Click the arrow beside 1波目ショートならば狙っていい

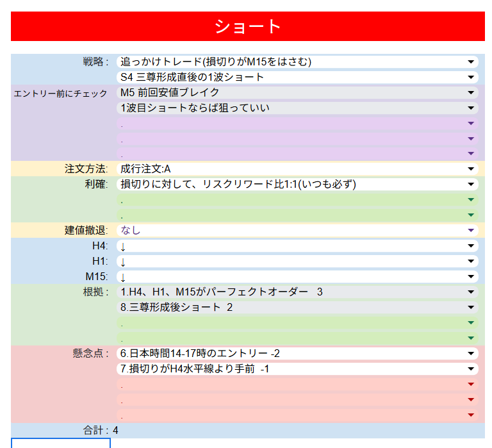click(471, 108)
